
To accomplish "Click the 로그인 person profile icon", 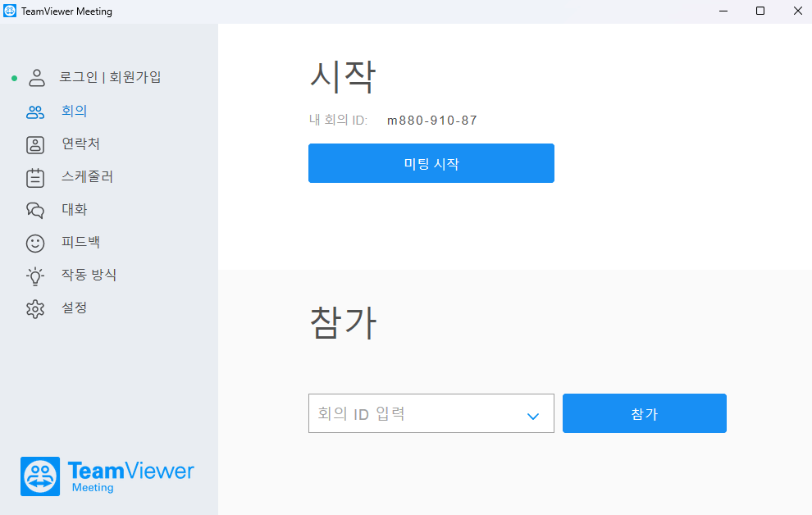I will pyautogui.click(x=35, y=76).
